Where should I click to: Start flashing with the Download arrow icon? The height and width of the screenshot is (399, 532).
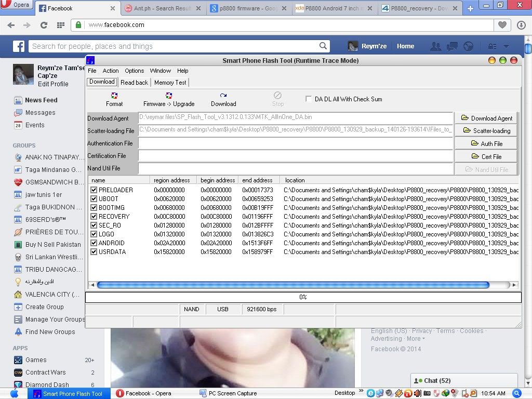point(223,96)
